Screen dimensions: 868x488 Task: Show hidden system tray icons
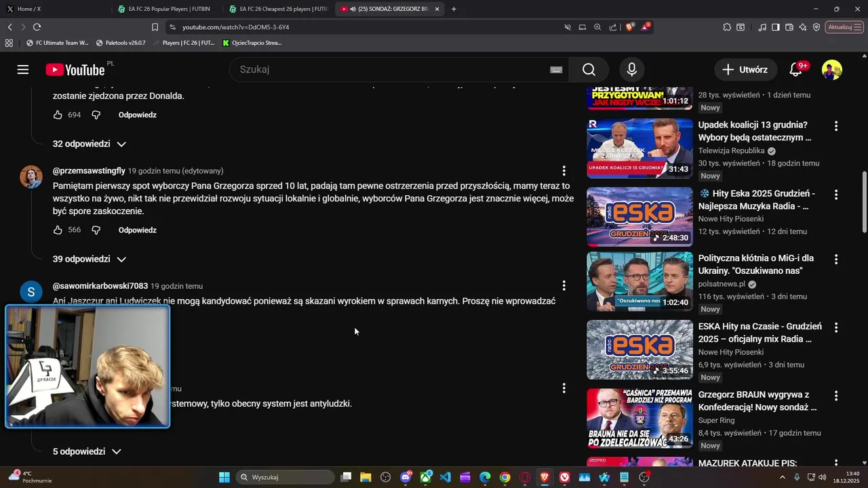782,477
